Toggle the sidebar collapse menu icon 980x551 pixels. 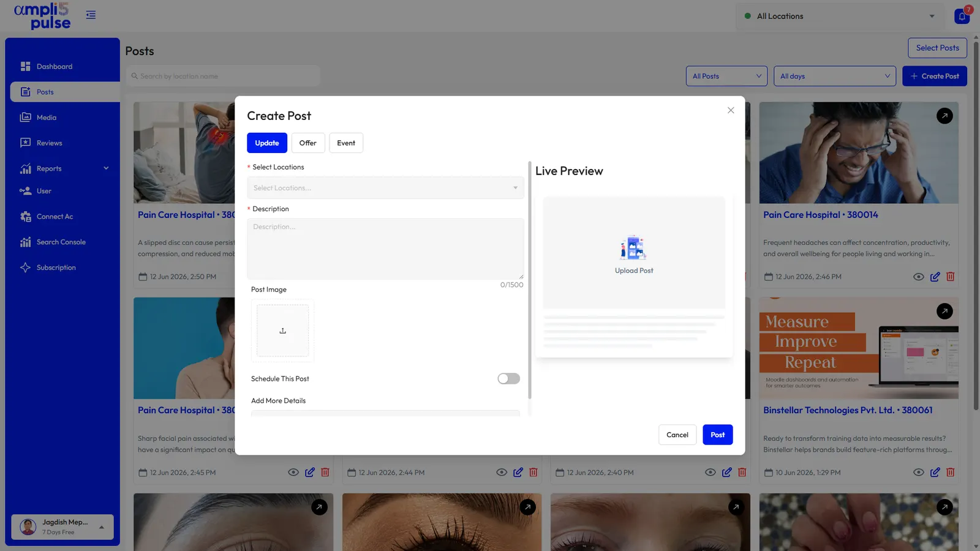click(91, 15)
